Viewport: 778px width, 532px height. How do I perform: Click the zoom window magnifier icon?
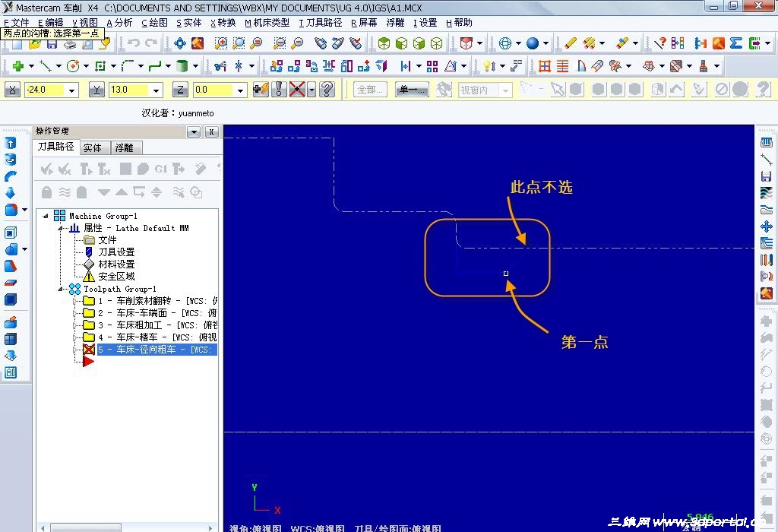pos(239,43)
